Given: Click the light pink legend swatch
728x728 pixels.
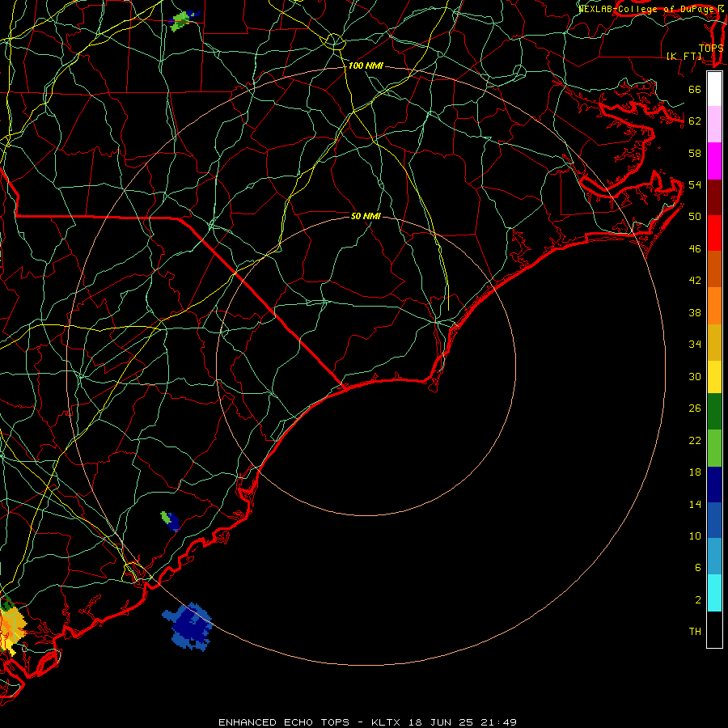Looking at the screenshot, I should click(714, 124).
